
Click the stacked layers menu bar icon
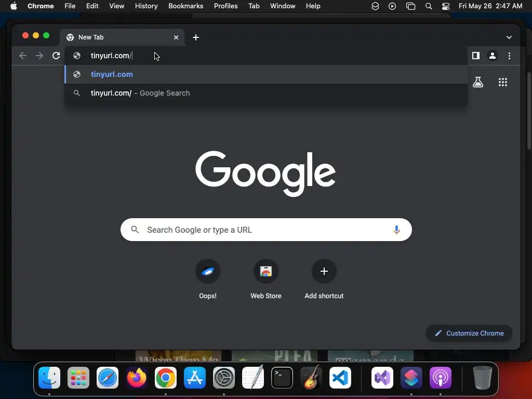click(x=375, y=6)
